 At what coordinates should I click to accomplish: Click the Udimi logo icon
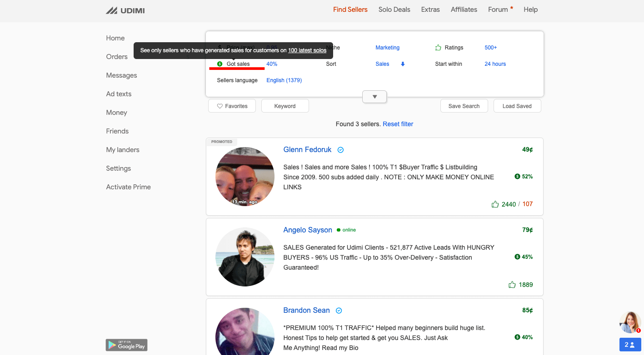pos(112,10)
